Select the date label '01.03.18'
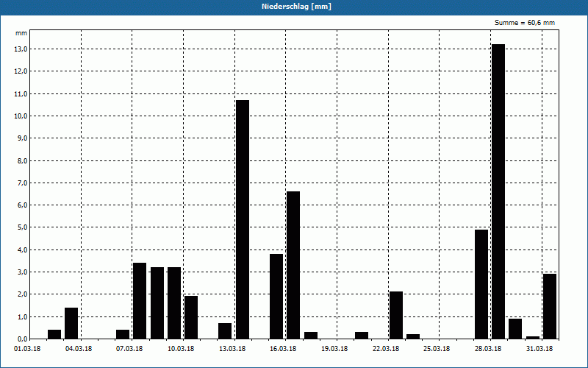588x368 pixels. [27, 349]
